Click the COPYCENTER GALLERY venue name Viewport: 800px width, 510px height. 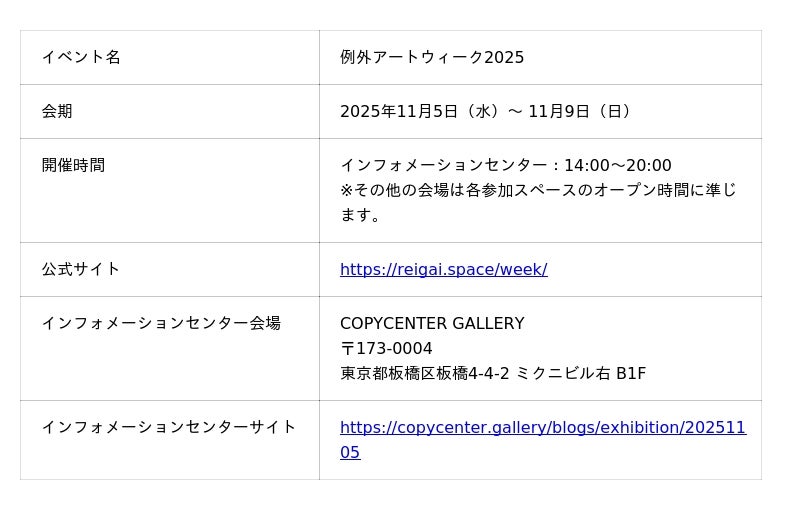click(432, 323)
